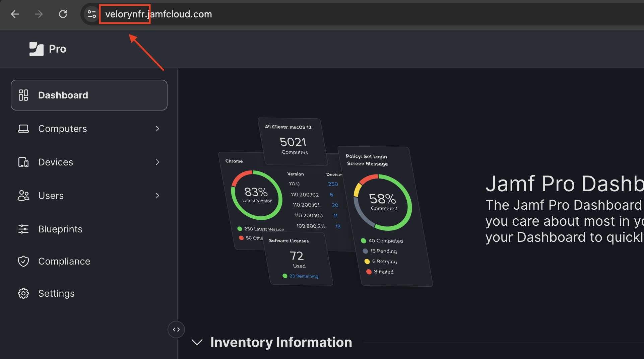
Task: Open the Dashboard menu item
Action: coord(89,95)
